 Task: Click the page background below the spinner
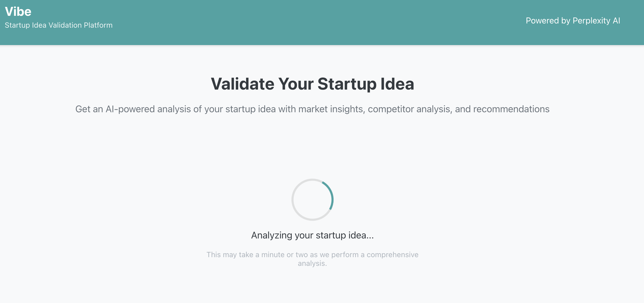(x=313, y=285)
